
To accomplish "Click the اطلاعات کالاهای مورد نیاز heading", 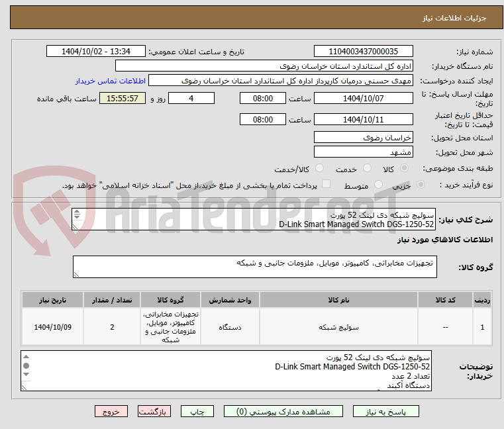I will click(x=445, y=240).
